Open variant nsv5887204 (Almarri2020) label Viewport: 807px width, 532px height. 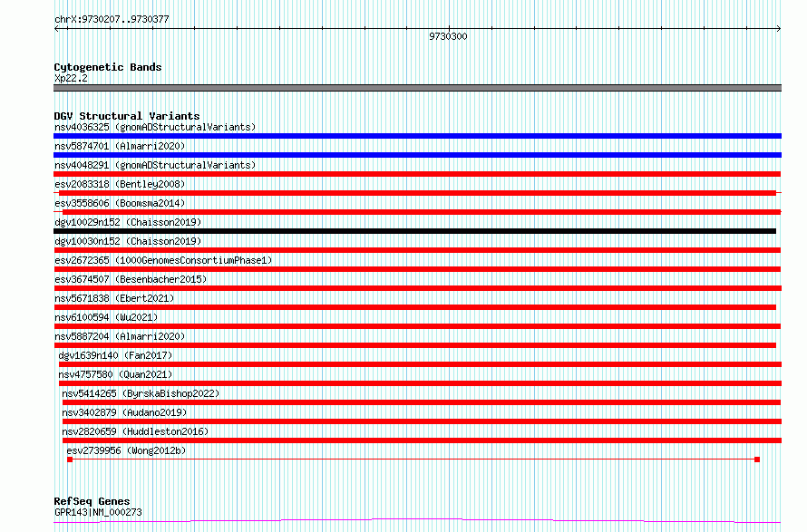[120, 336]
